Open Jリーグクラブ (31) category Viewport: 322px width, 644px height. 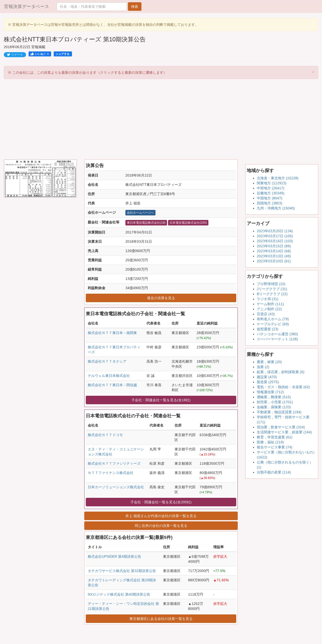coord(272,289)
